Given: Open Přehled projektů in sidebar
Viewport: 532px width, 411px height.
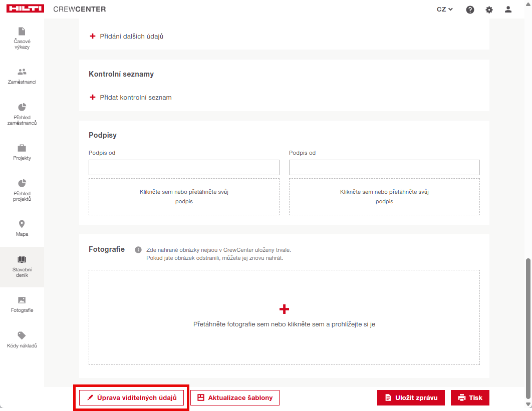Looking at the screenshot, I should pos(22,190).
